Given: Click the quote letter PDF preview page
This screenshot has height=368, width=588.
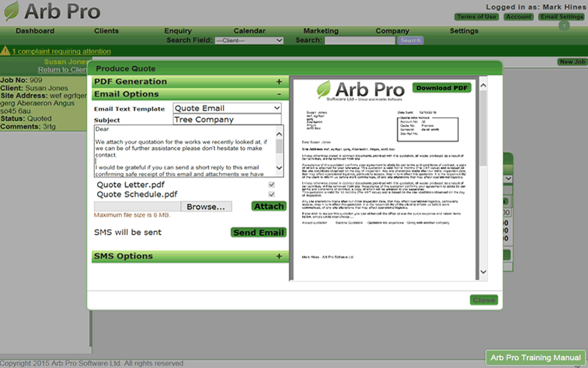Looking at the screenshot, I should pos(384,180).
